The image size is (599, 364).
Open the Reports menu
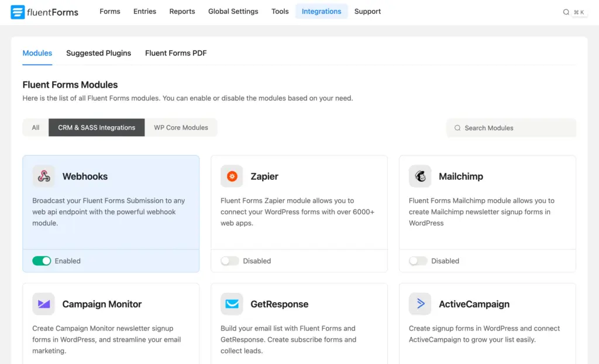coord(182,12)
